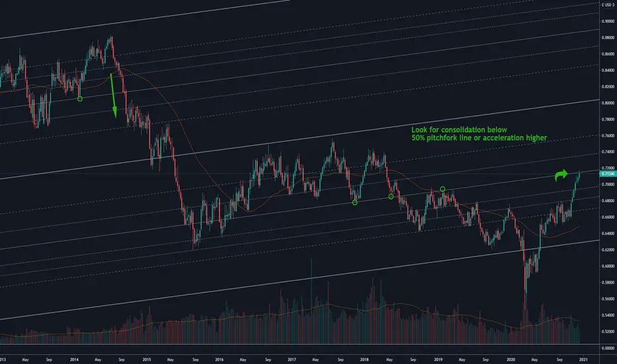Click the 0.76000 price axis label
617x364 pixels.
[608, 136]
